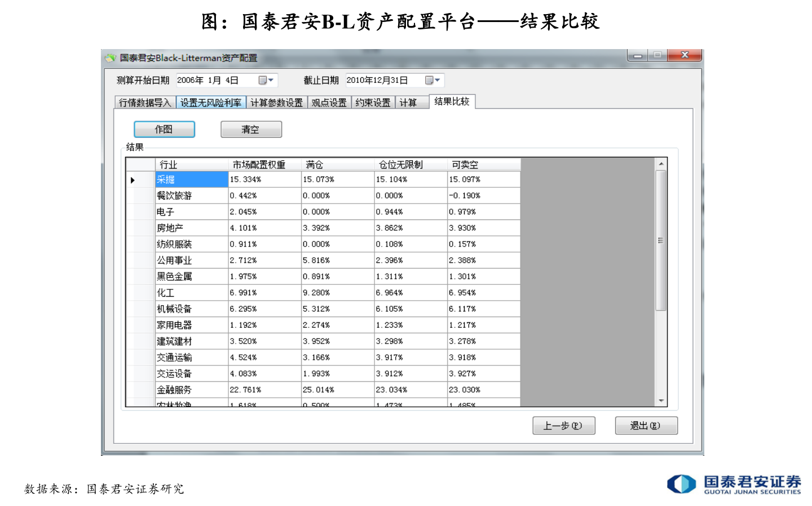Click the 3.862% unrestricted position cell
Screen dimensions: 812x506
(411, 228)
